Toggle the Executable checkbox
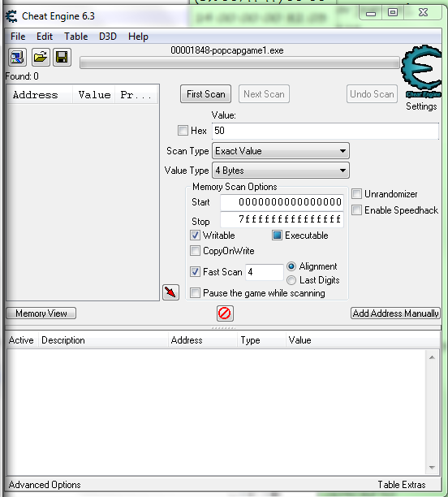Image resolution: width=448 pixels, height=497 pixels. [277, 236]
